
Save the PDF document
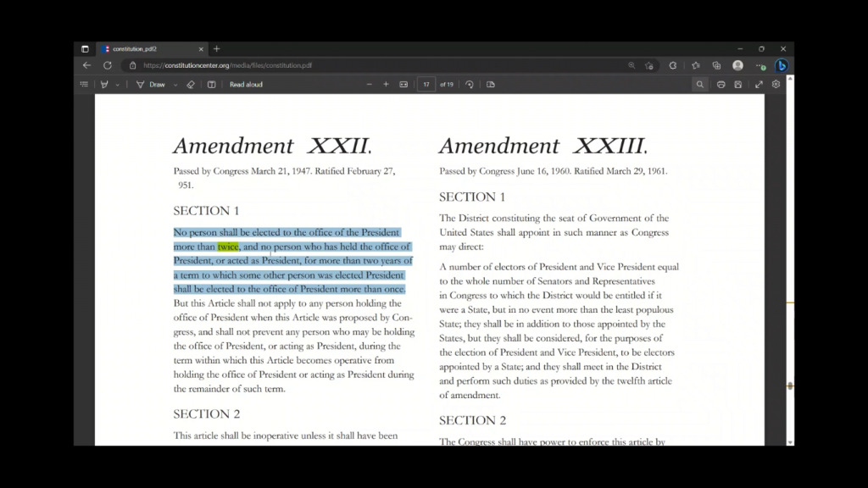pos(738,85)
